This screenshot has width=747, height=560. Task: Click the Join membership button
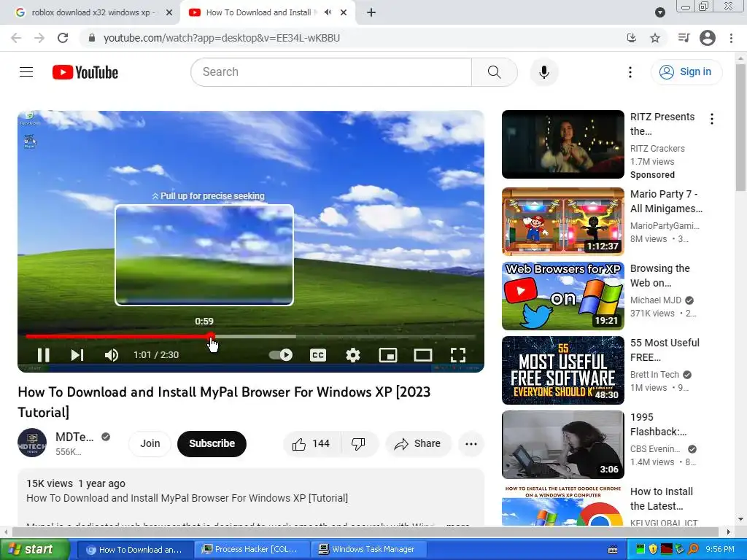pyautogui.click(x=150, y=443)
